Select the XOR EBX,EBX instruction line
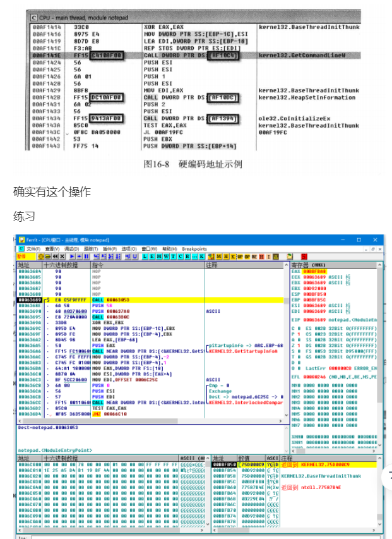 click(x=108, y=322)
